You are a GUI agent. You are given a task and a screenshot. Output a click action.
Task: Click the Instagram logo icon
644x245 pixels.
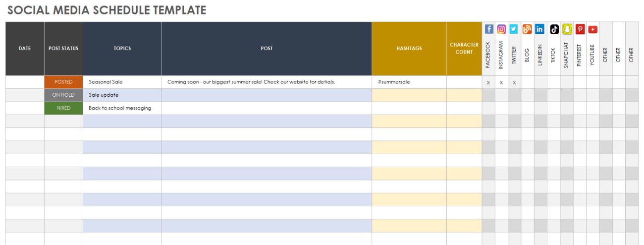tap(501, 29)
